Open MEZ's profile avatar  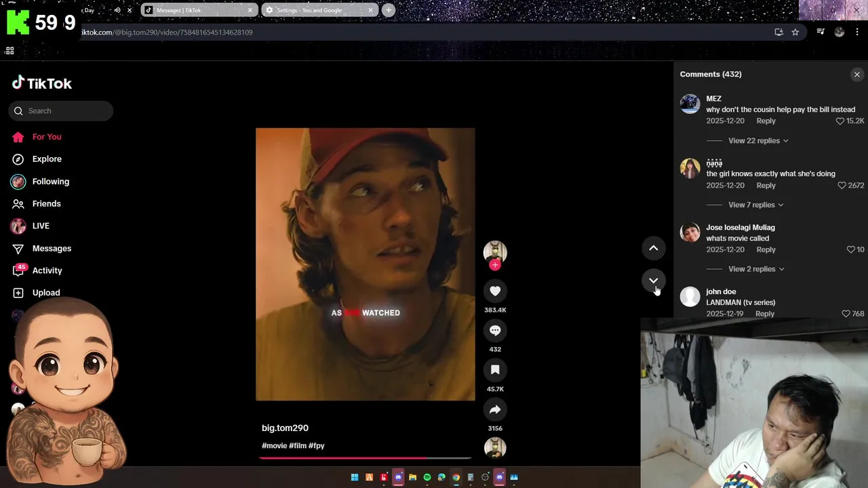pyautogui.click(x=690, y=104)
